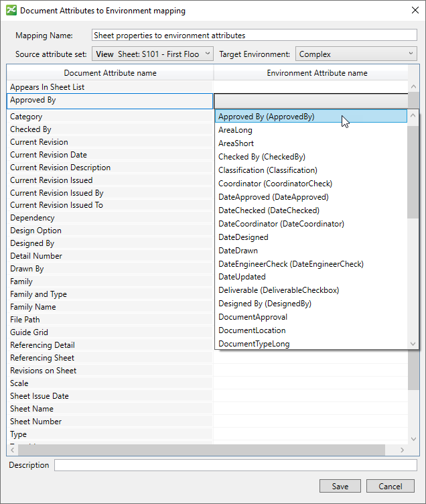
Task: Pick DateEngineerCheck (DateEngineerCheck) entry
Action: (311, 264)
